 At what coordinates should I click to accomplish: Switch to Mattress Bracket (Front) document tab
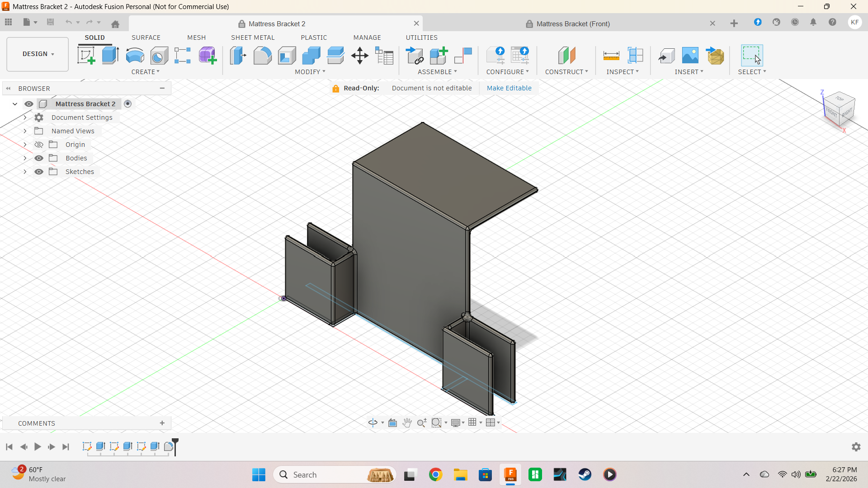(573, 23)
